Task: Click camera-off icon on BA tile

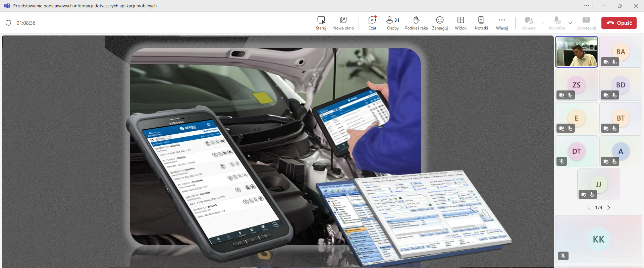Action: pyautogui.click(x=606, y=62)
